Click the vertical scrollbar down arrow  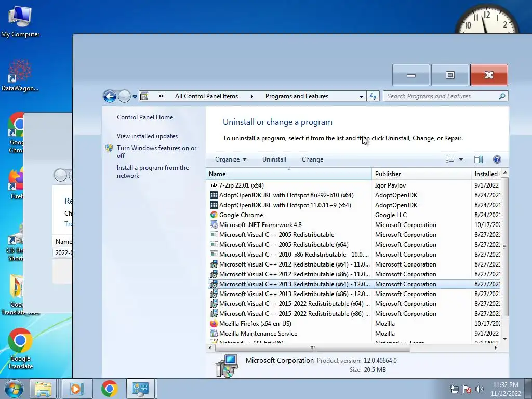click(505, 339)
